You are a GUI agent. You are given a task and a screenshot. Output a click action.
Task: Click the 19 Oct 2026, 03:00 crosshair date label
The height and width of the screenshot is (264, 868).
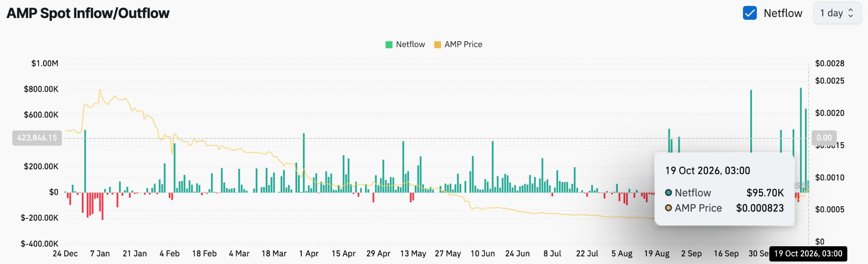tap(808, 254)
